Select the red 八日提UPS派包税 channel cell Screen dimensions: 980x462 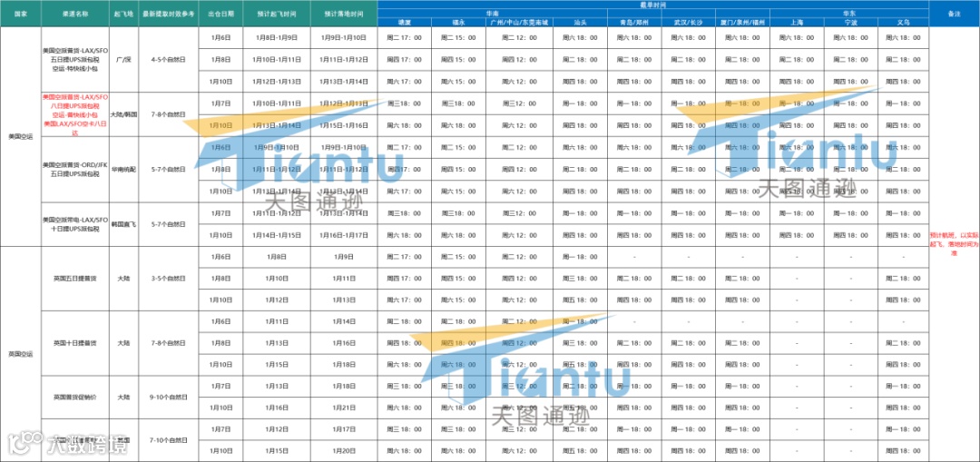click(x=73, y=114)
